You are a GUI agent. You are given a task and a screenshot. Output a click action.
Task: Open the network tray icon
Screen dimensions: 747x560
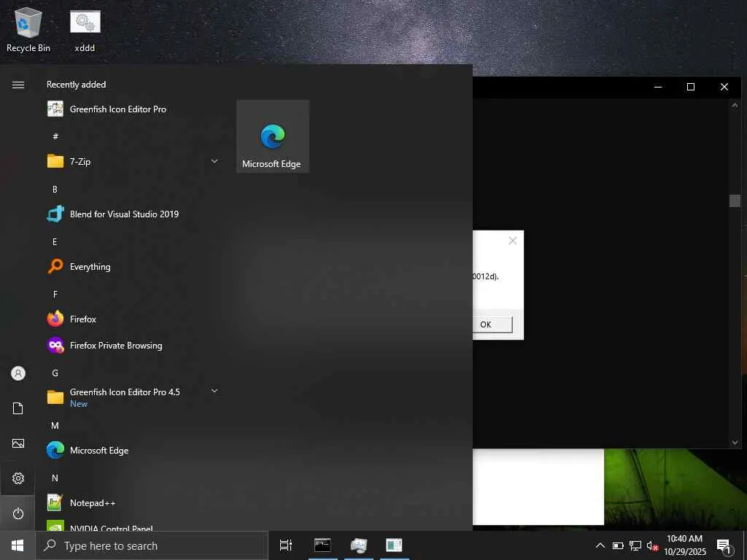(x=635, y=545)
